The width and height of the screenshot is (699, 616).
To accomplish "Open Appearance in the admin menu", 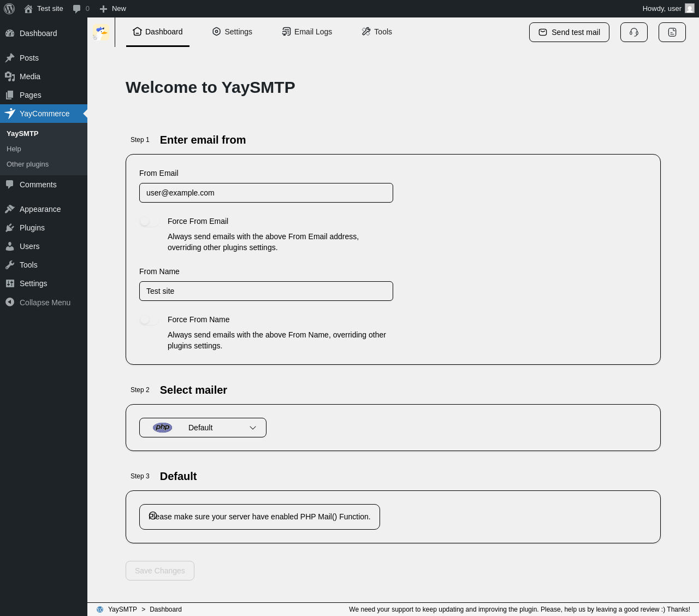I will (44, 209).
